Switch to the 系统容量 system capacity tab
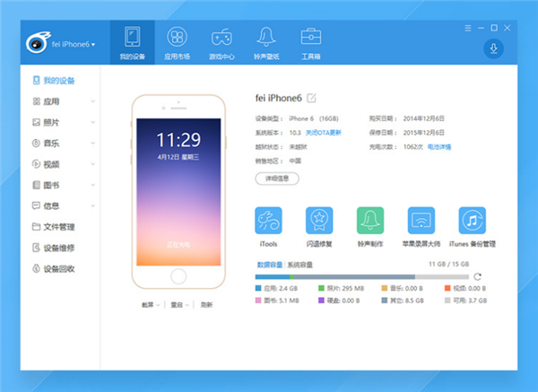 (x=299, y=265)
